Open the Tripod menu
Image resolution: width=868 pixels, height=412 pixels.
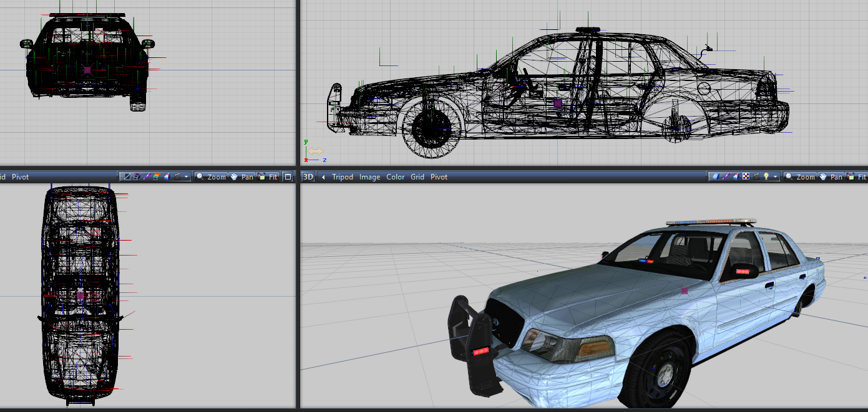click(342, 177)
